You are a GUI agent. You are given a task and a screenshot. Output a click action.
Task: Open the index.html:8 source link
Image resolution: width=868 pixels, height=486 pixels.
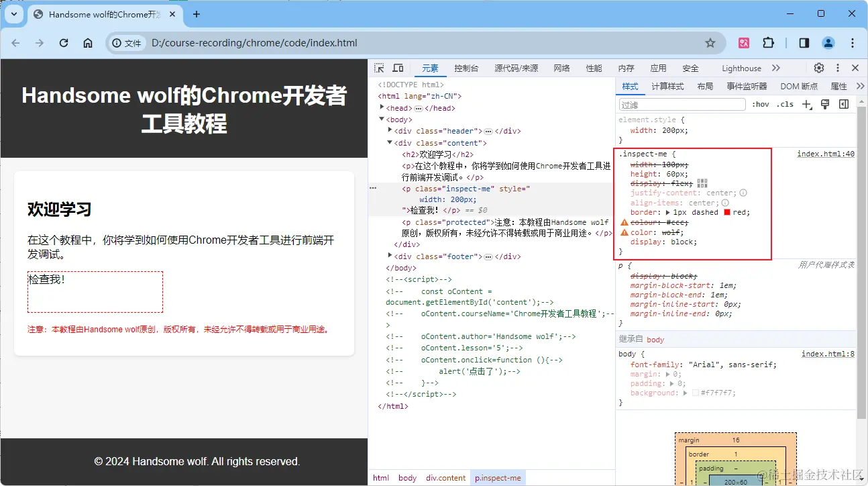828,354
